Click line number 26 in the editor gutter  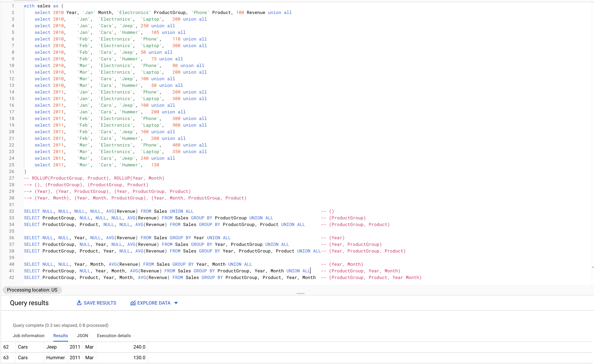pyautogui.click(x=12, y=172)
